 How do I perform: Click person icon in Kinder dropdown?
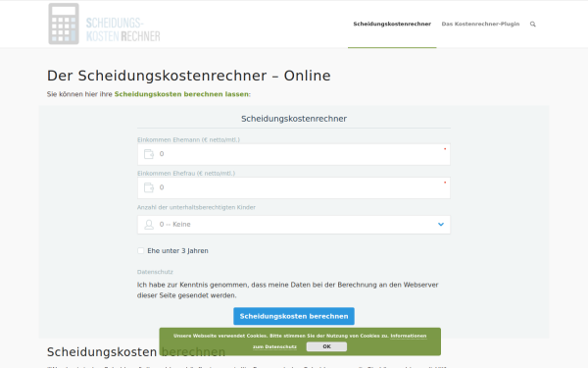pyautogui.click(x=149, y=224)
